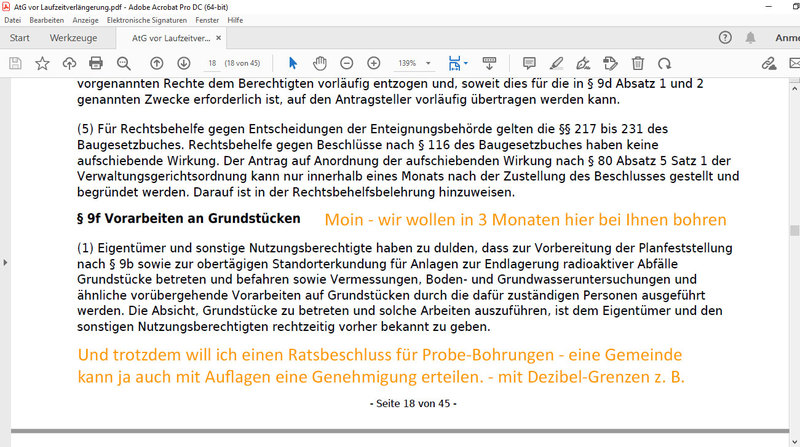The image size is (800, 447).
Task: Go to previous page with up arrow
Action: (x=157, y=63)
